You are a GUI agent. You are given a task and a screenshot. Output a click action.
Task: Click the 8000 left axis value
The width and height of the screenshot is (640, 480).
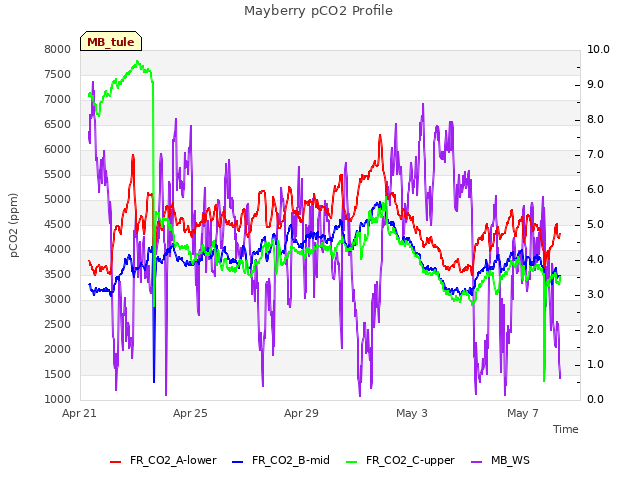click(58, 49)
